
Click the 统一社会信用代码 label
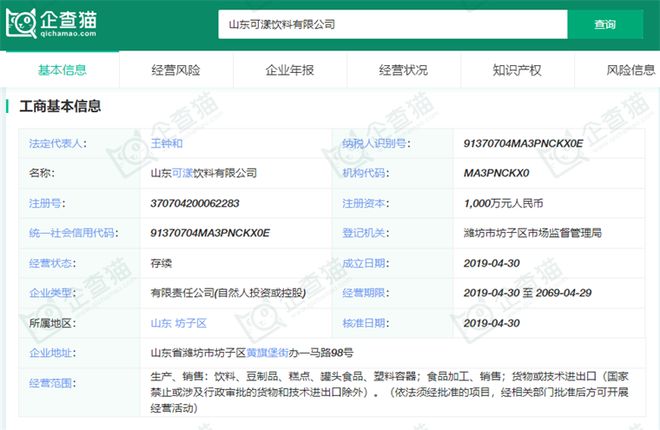(x=73, y=233)
